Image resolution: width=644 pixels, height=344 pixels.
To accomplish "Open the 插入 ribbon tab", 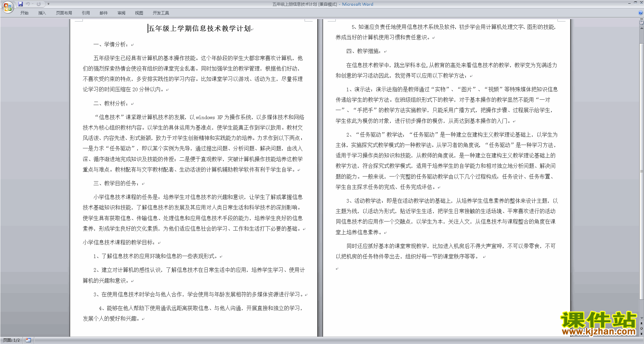I will pyautogui.click(x=42, y=13).
